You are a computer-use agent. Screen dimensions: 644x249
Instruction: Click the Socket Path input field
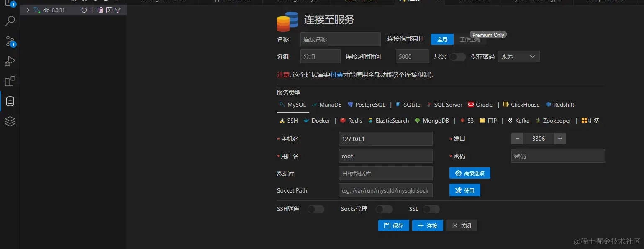tap(385, 190)
